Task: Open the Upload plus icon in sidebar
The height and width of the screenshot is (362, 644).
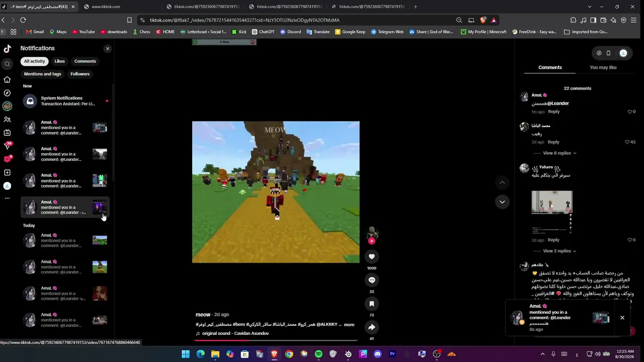Action: tap(7, 172)
